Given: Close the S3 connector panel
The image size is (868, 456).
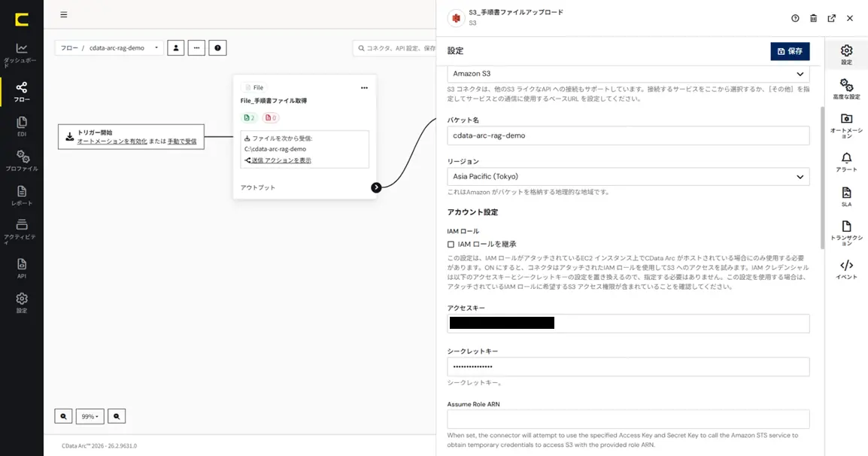Looking at the screenshot, I should 850,18.
